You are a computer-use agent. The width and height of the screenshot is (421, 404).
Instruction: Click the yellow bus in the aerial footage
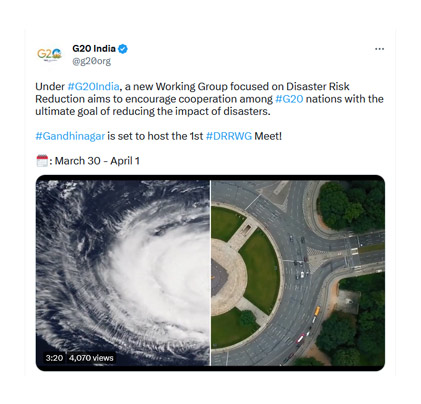point(317,311)
